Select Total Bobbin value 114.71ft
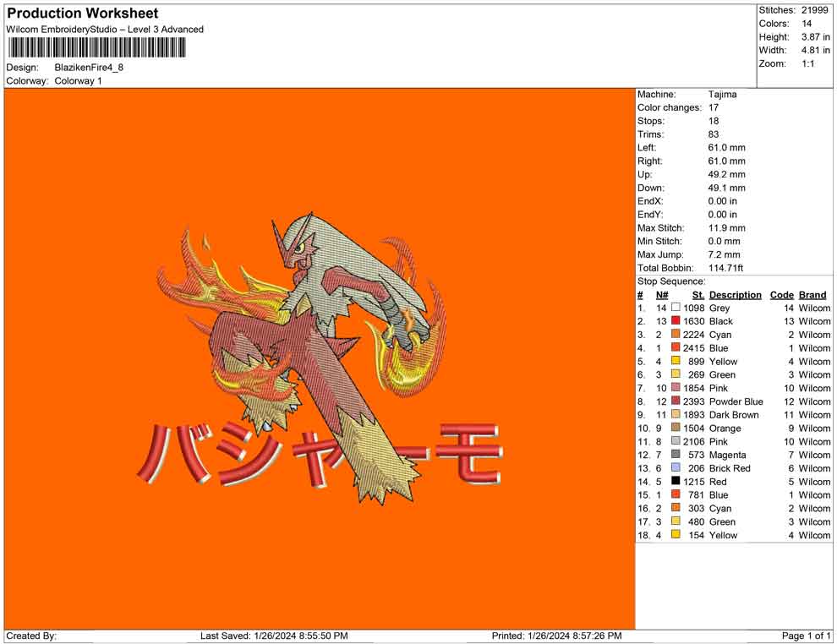This screenshot has width=837, height=644. pos(725,267)
